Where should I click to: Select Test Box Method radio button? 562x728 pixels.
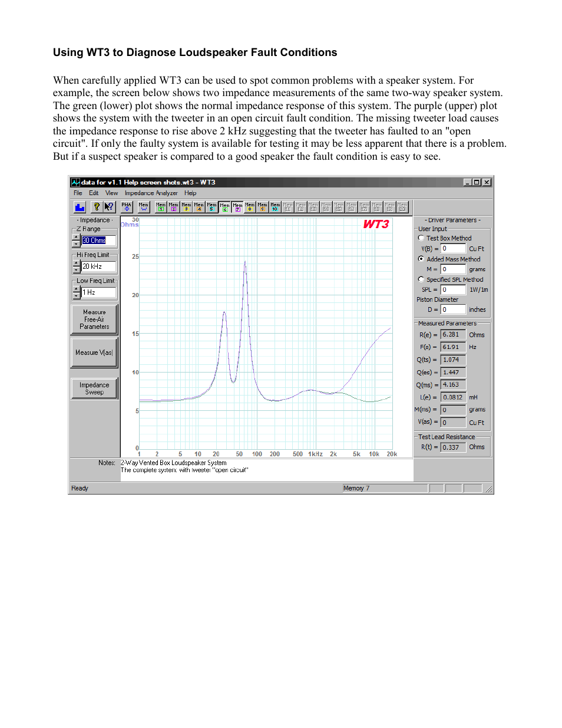[x=421, y=238]
